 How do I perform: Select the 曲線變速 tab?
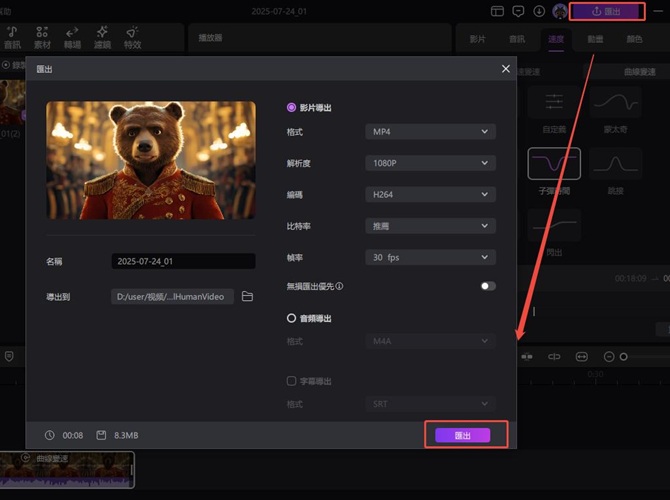click(640, 72)
